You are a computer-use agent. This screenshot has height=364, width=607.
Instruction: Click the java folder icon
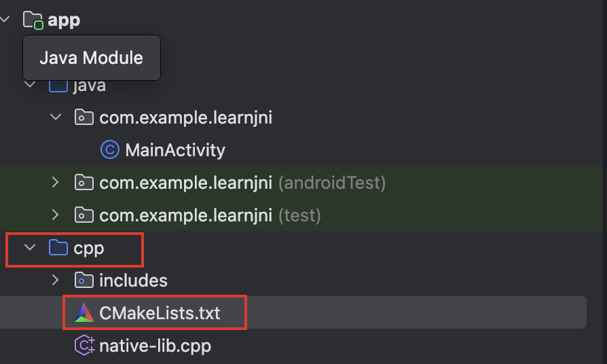point(58,86)
